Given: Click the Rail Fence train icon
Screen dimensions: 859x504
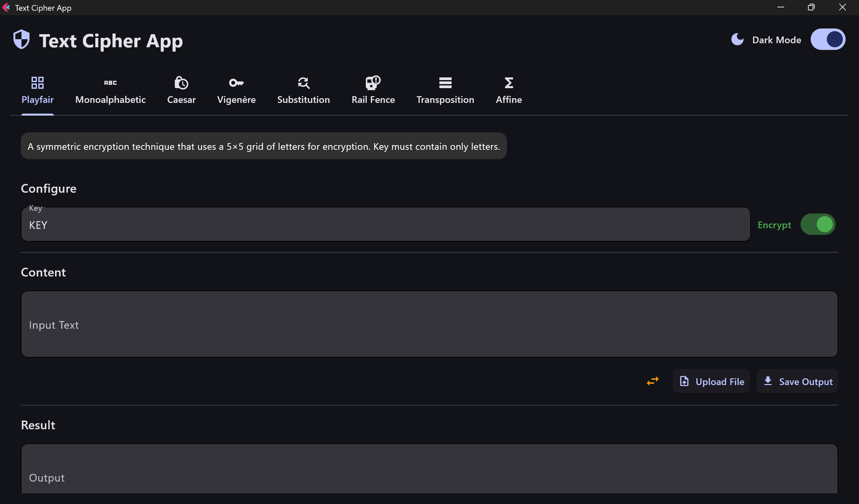Looking at the screenshot, I should pyautogui.click(x=373, y=82).
